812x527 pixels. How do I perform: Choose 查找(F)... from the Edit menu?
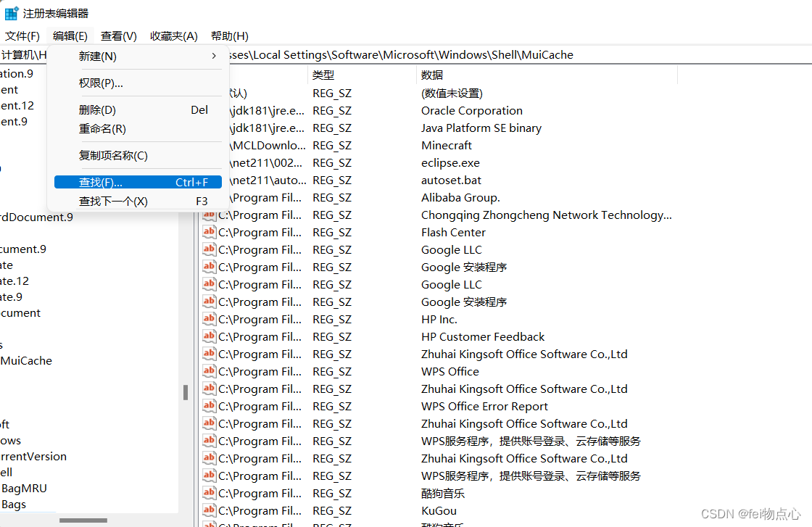pos(138,182)
